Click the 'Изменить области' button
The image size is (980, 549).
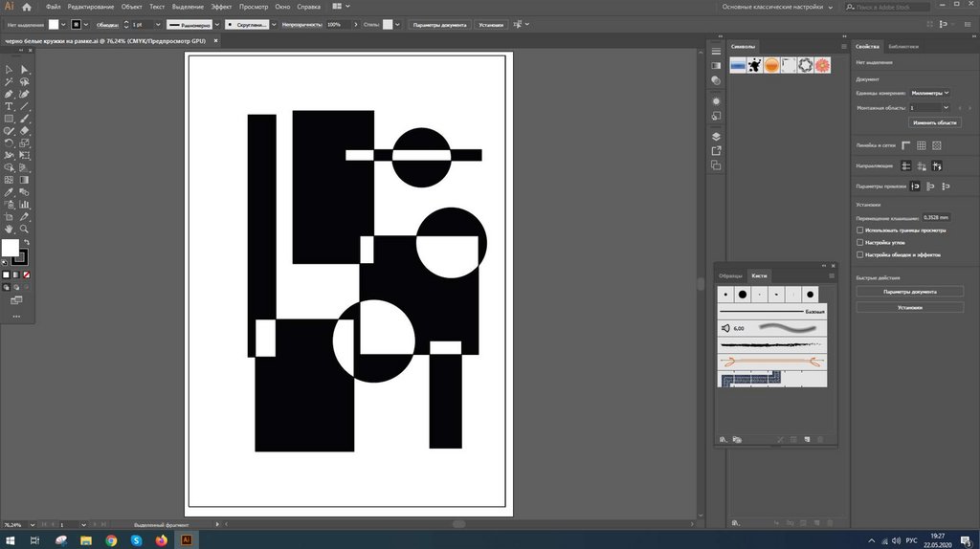tap(934, 123)
